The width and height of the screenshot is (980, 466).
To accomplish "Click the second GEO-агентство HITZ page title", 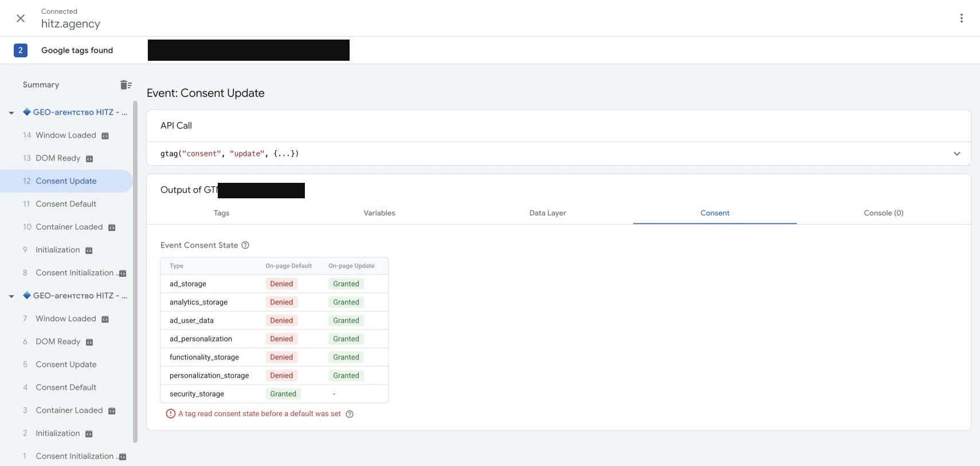I will pos(75,296).
